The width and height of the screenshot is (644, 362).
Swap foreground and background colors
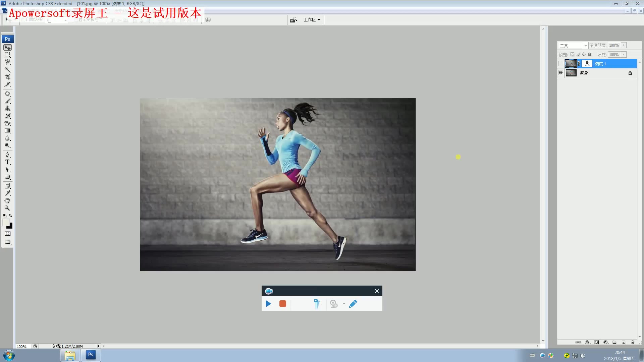pos(10,216)
